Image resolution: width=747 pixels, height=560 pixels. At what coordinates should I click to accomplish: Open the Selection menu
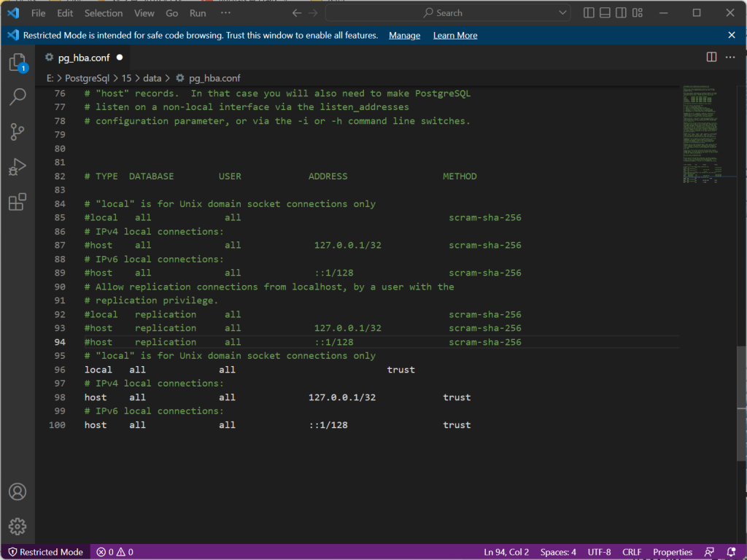pyautogui.click(x=104, y=13)
